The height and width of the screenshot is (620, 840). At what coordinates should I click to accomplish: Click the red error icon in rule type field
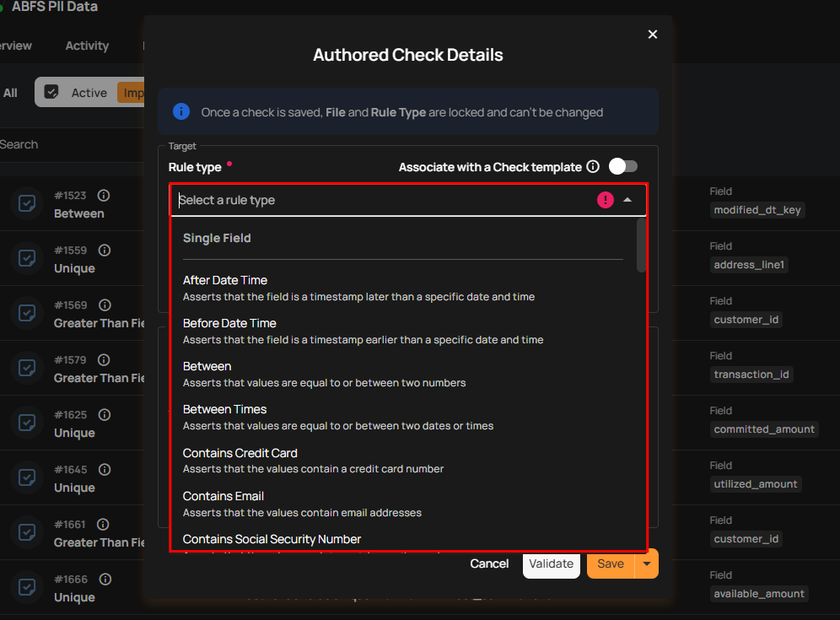[605, 200]
